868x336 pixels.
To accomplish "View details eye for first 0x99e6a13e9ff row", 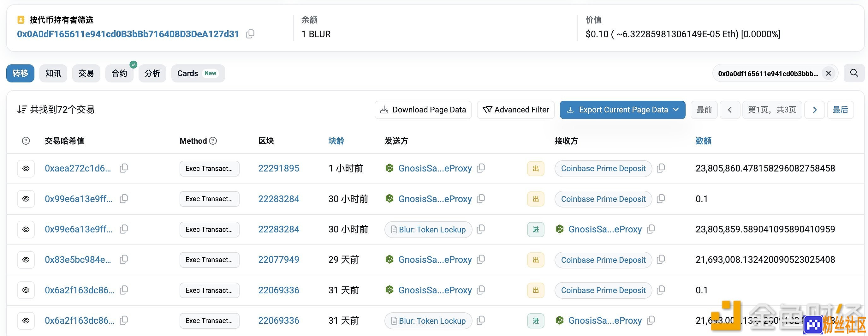I will [x=26, y=199].
